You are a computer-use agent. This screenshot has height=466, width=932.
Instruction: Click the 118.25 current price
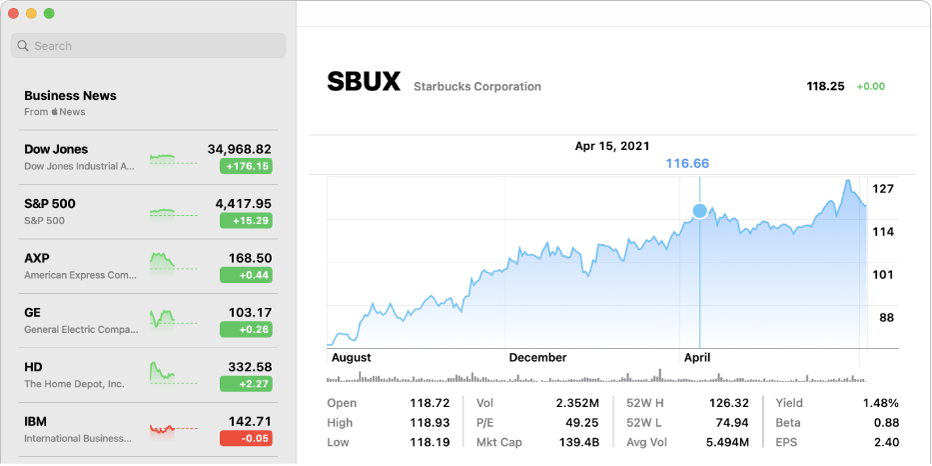click(825, 86)
